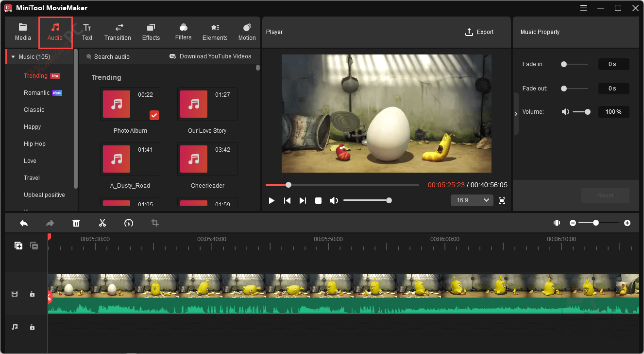Screen dimensions: 644x354
Task: Enter full screen preview mode
Action: (502, 200)
